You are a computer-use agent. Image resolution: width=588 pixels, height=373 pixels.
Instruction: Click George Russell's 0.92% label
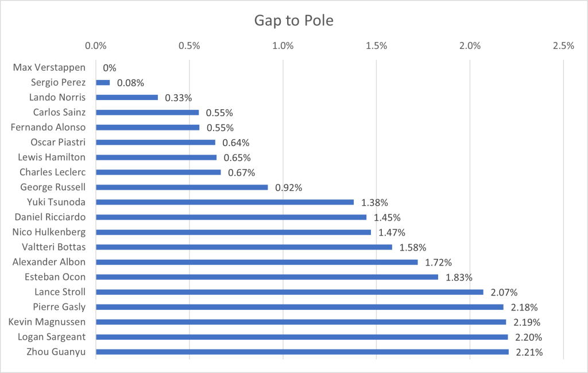288,187
